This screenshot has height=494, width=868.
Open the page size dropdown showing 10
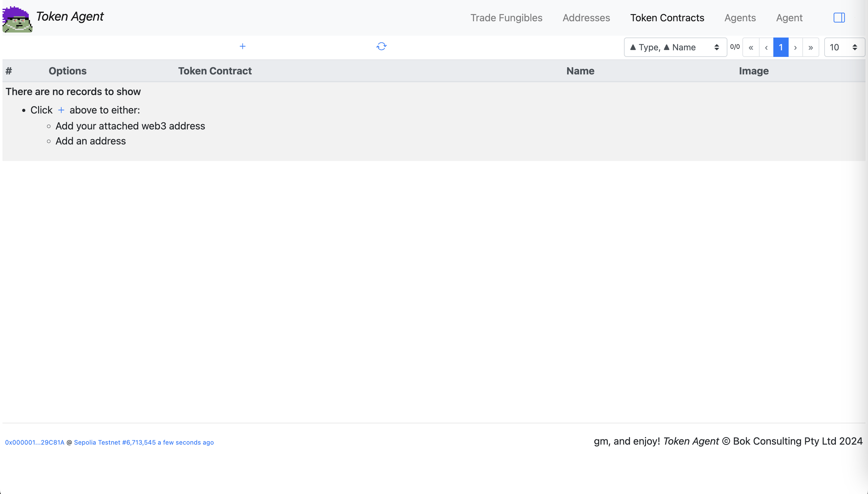click(x=844, y=47)
